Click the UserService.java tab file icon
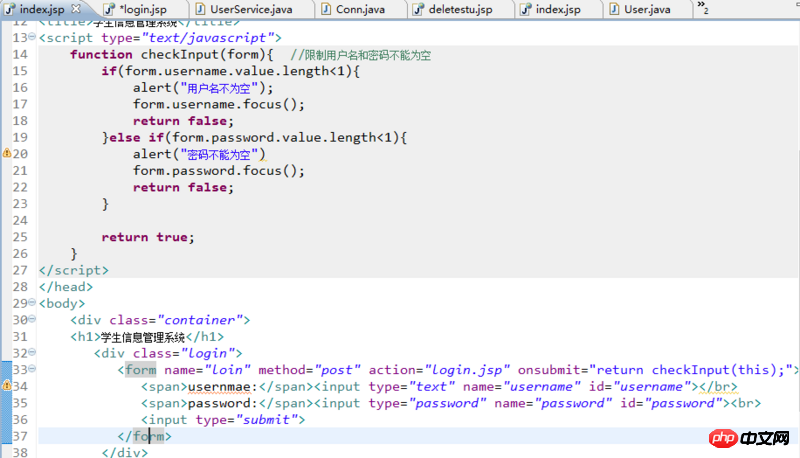The height and width of the screenshot is (458, 800). [200, 9]
